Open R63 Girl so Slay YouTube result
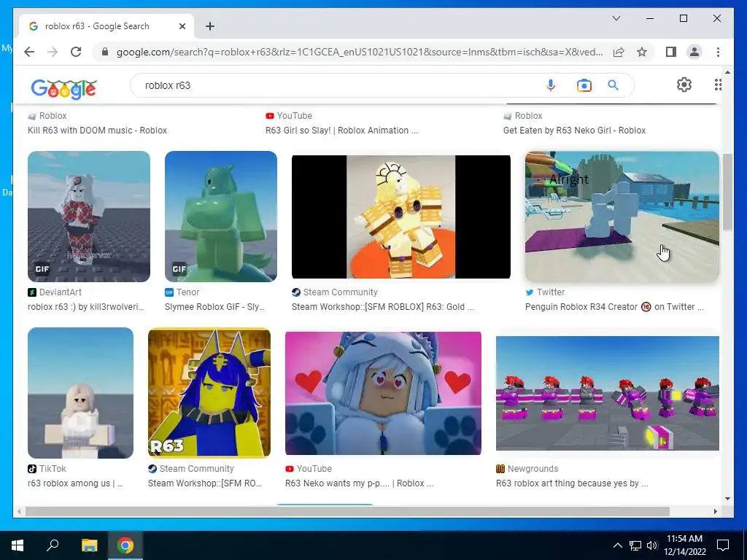Viewport: 747px width, 560px height. [341, 130]
